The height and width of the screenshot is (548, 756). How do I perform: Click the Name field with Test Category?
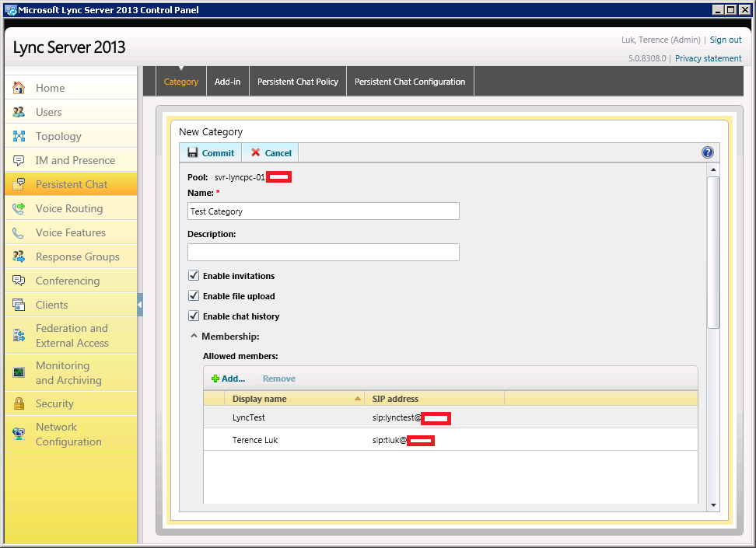[323, 211]
